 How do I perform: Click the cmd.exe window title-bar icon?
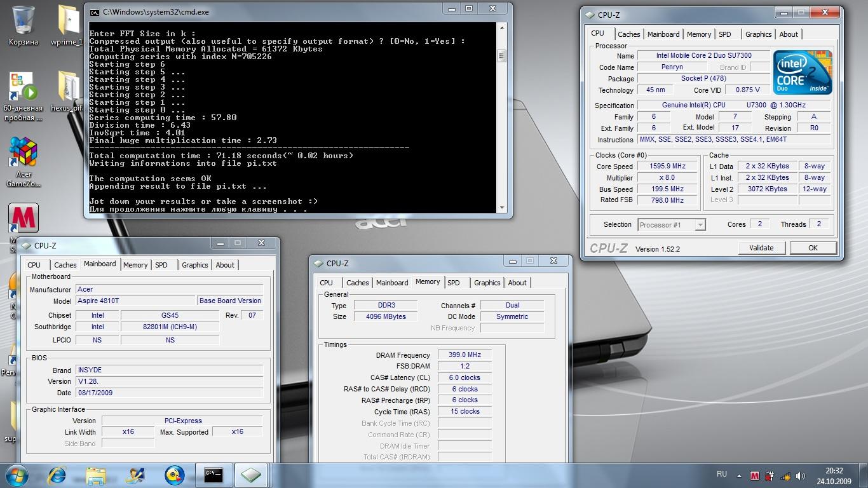pos(94,12)
